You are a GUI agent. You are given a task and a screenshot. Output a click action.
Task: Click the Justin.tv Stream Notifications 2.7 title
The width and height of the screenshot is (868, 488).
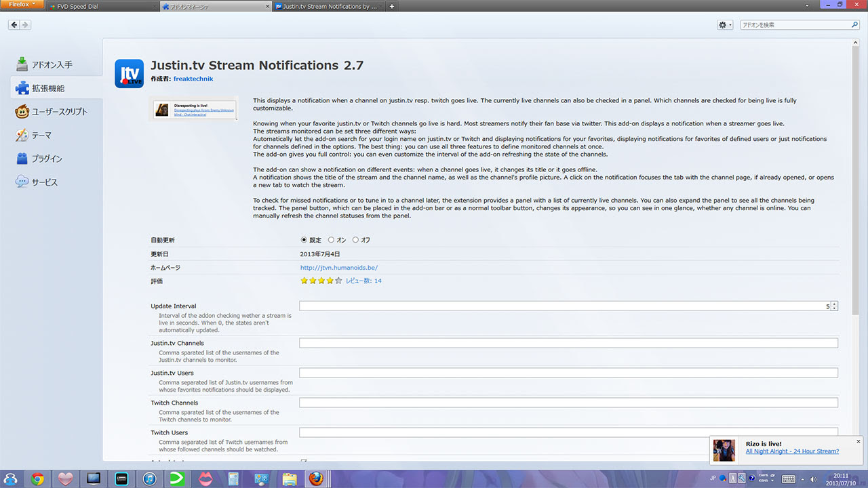point(257,65)
